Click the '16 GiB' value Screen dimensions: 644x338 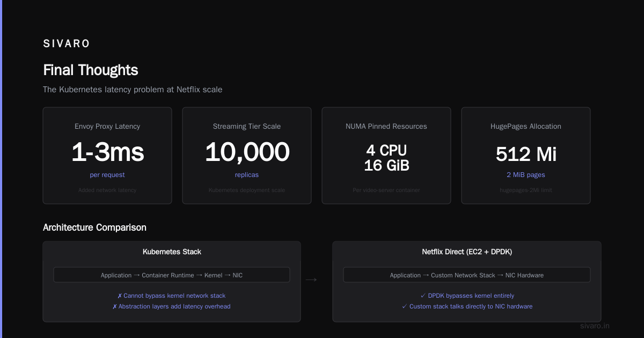tap(386, 166)
